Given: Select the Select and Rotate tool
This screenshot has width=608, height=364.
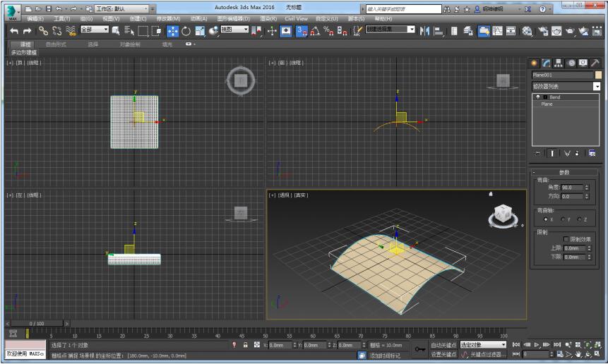Looking at the screenshot, I should point(186,31).
